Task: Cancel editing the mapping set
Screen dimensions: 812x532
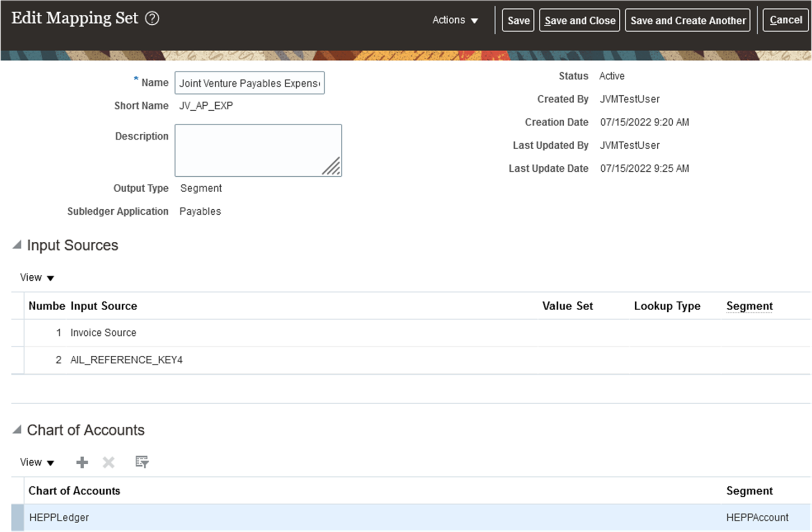Action: pyautogui.click(x=786, y=20)
